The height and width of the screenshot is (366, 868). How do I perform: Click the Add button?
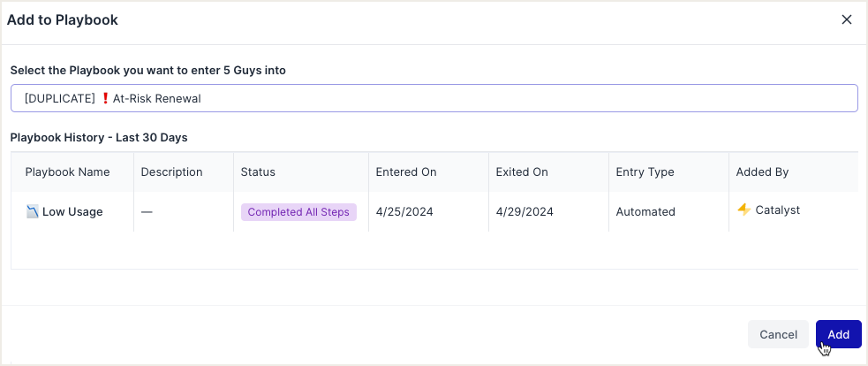click(838, 334)
